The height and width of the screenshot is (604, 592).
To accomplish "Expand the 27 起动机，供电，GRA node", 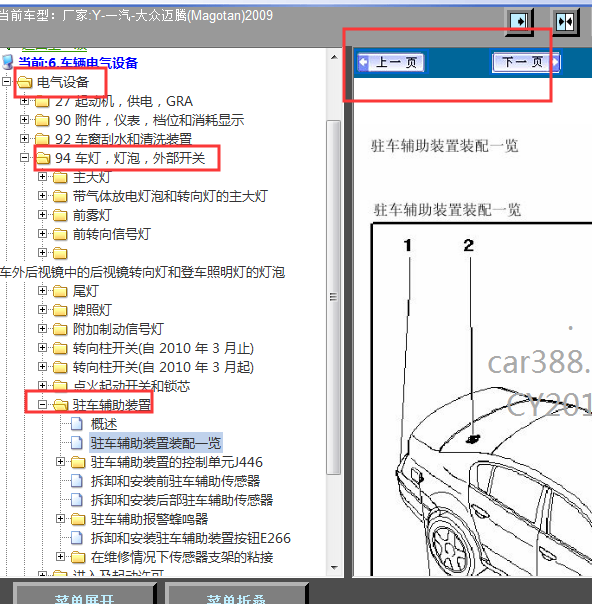I will [x=24, y=101].
